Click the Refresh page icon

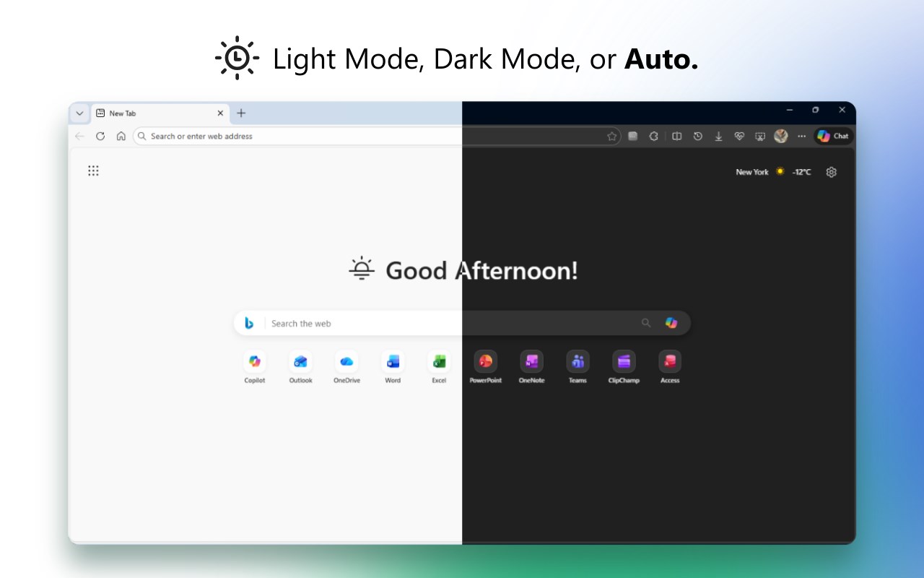point(100,136)
